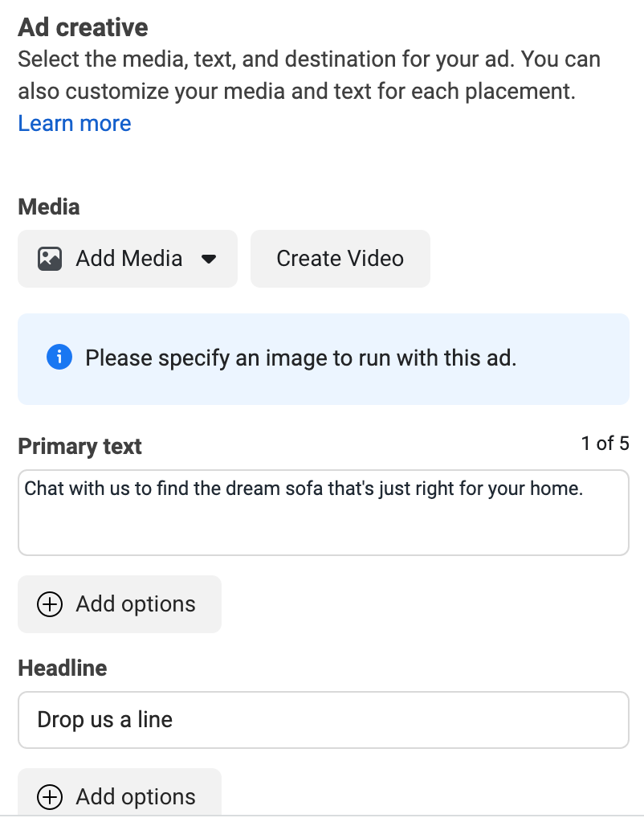Screen dimensions: 644x818
Task: Click plus icon below Headline field
Action: point(50,797)
